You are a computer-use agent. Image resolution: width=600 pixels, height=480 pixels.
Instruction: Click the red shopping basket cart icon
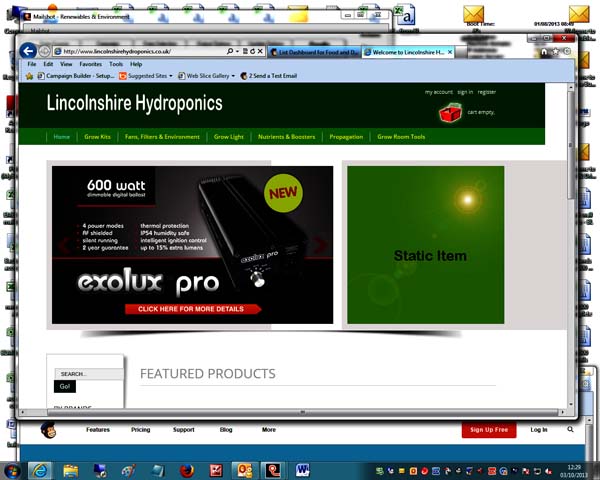pos(450,113)
